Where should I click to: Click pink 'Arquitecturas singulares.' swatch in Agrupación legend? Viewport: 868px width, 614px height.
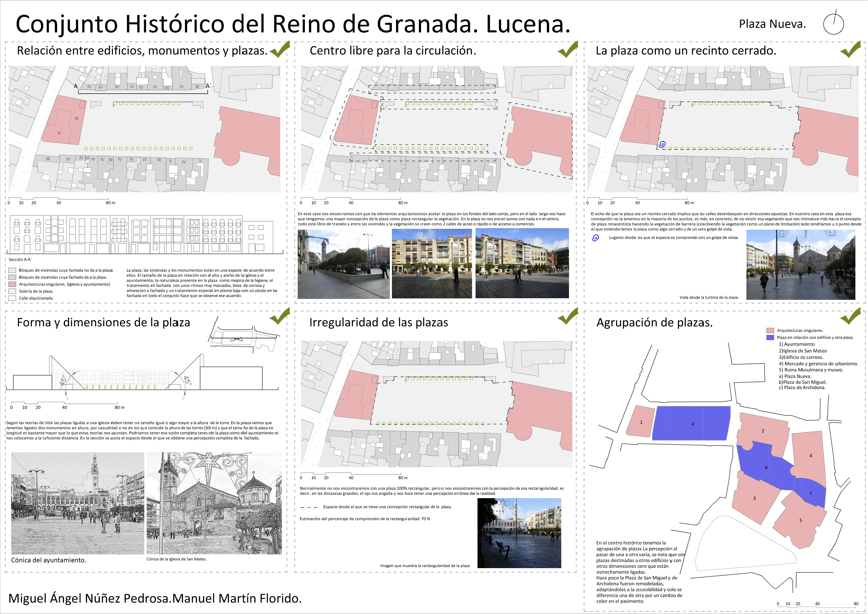[x=770, y=330]
